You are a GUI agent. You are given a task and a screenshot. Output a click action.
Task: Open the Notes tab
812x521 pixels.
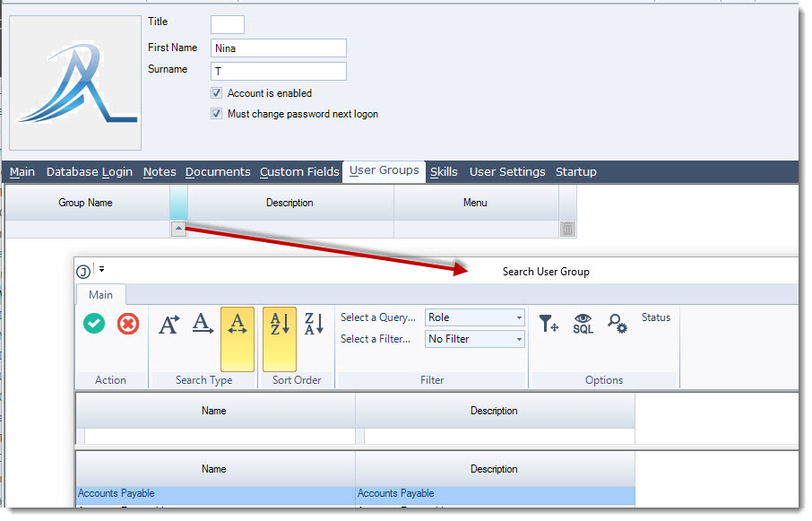[160, 172]
